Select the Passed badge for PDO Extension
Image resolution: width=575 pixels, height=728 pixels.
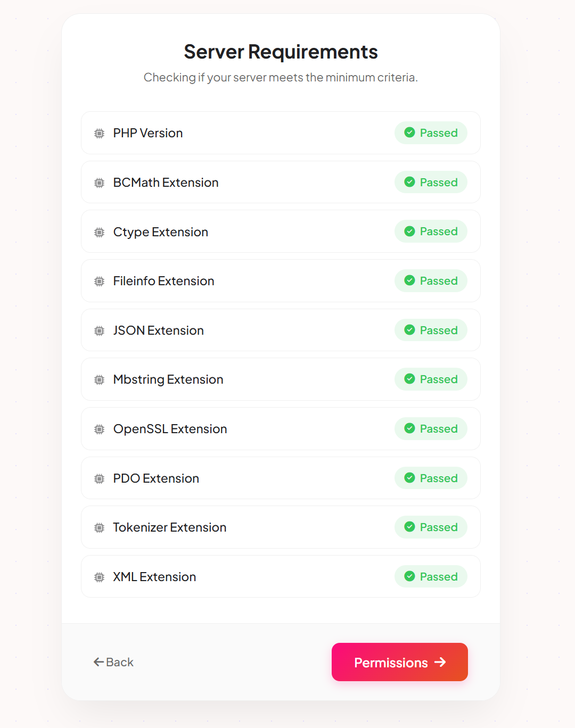click(x=431, y=478)
